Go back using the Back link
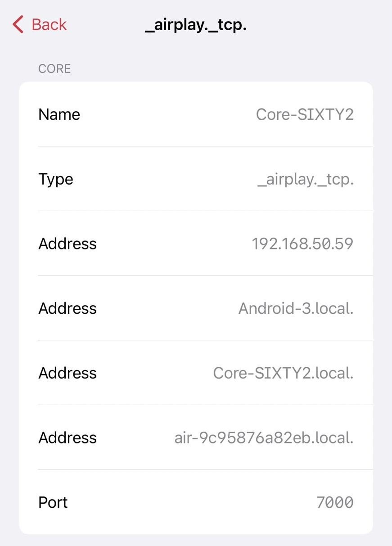The image size is (392, 546). 49,25
